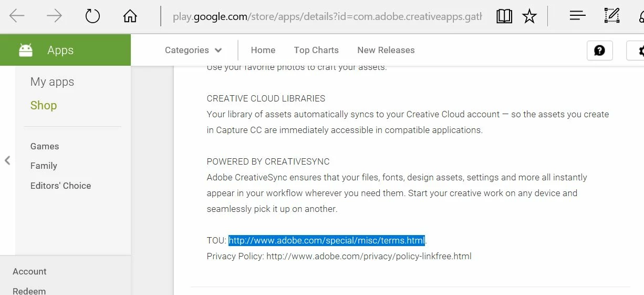Viewport: 644px width, 295px height.
Task: Click the Privacy Policy policy-linkfree.html URL
Action: pos(369,256)
